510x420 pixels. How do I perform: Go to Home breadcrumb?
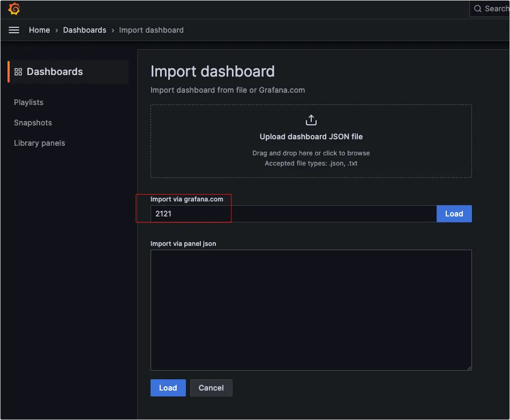[39, 30]
